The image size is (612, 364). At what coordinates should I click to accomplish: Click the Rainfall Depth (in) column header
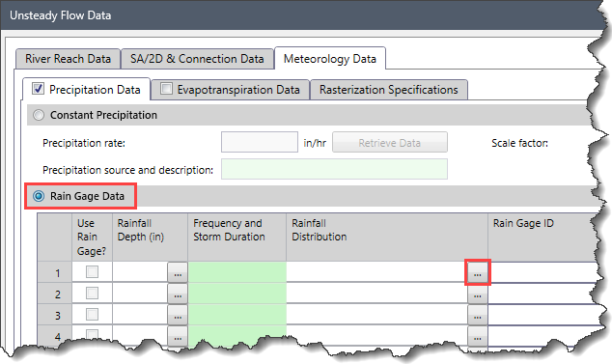(150, 238)
